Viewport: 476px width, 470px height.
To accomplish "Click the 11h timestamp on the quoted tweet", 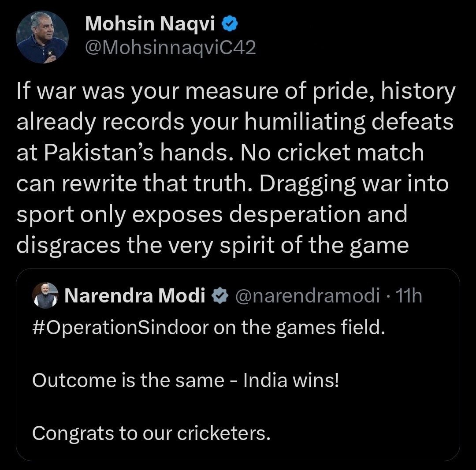I will click(409, 296).
